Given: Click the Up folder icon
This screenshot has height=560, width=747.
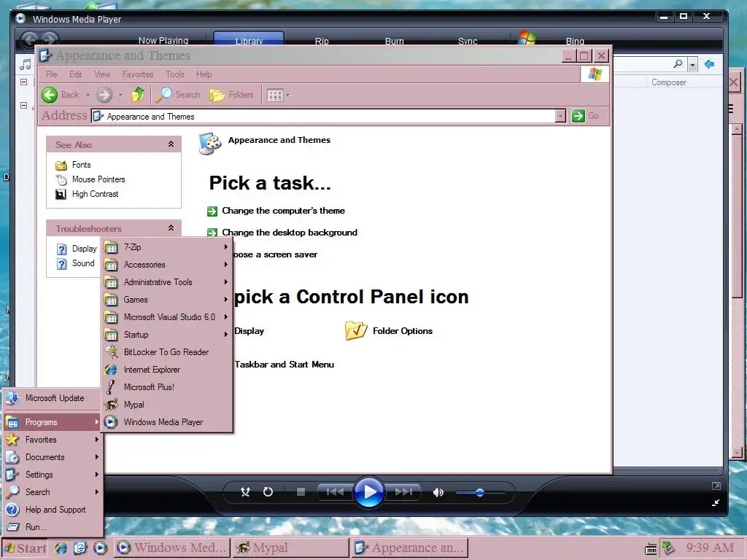Looking at the screenshot, I should (138, 95).
